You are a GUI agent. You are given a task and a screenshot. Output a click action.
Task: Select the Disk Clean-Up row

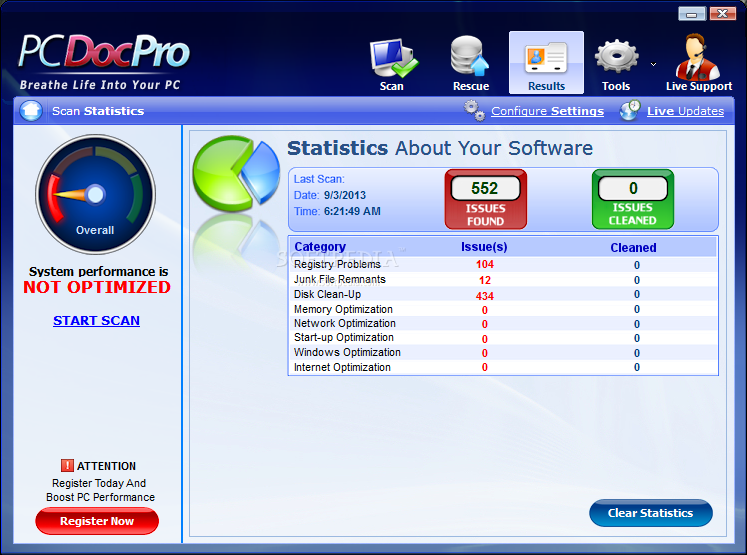click(503, 295)
